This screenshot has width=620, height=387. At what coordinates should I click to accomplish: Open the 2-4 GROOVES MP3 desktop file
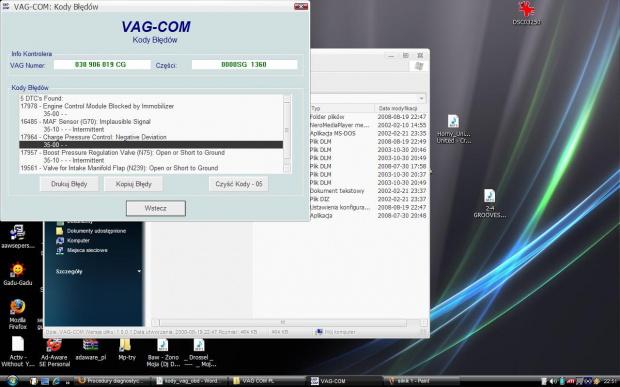(x=490, y=204)
